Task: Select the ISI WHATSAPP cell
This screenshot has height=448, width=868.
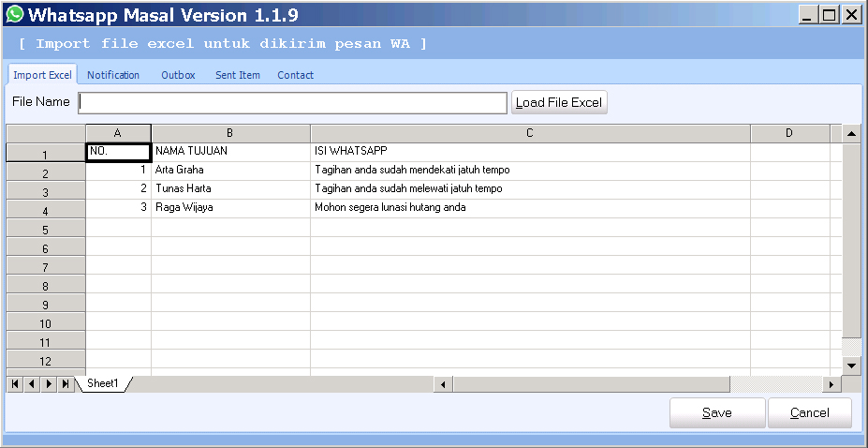Action: click(530, 152)
